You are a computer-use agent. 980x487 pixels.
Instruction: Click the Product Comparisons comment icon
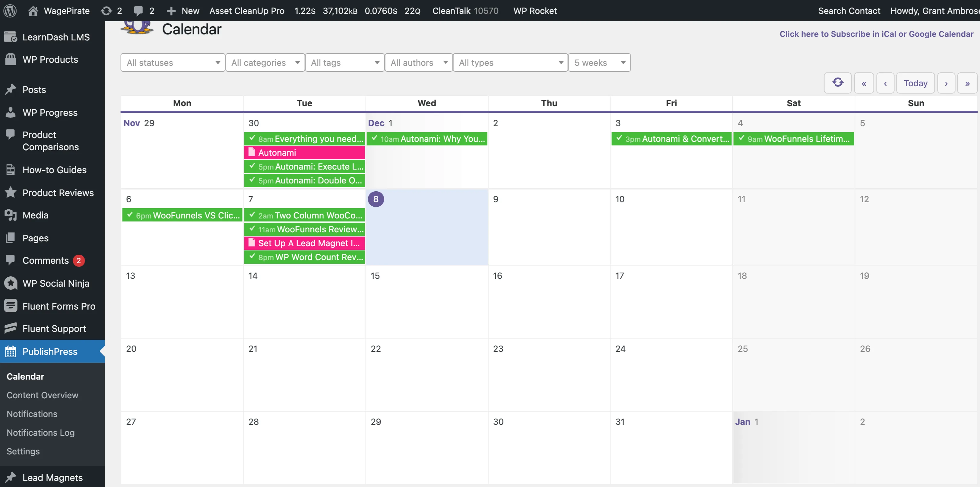click(11, 135)
